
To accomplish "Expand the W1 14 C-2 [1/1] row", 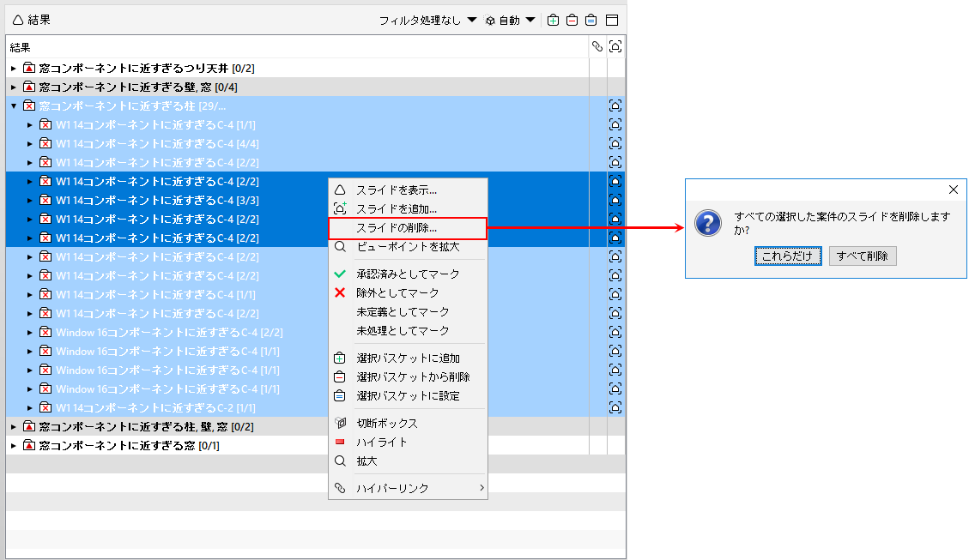I will (30, 407).
